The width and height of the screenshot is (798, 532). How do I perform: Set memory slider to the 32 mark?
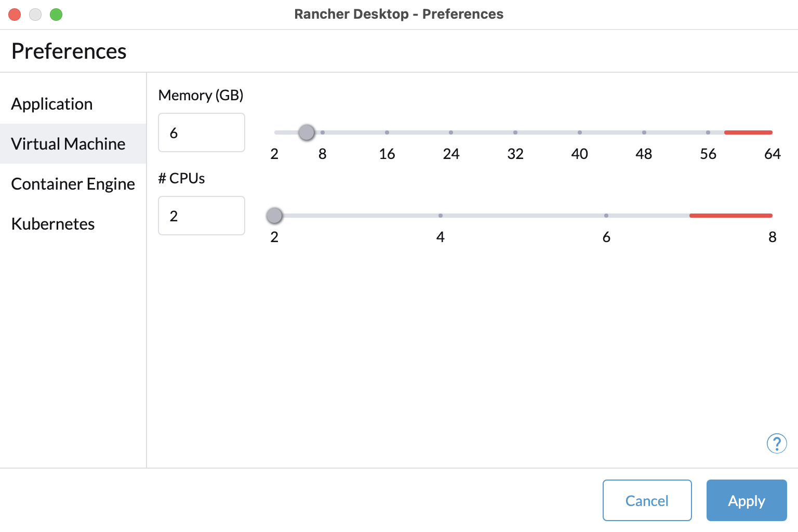pos(515,132)
